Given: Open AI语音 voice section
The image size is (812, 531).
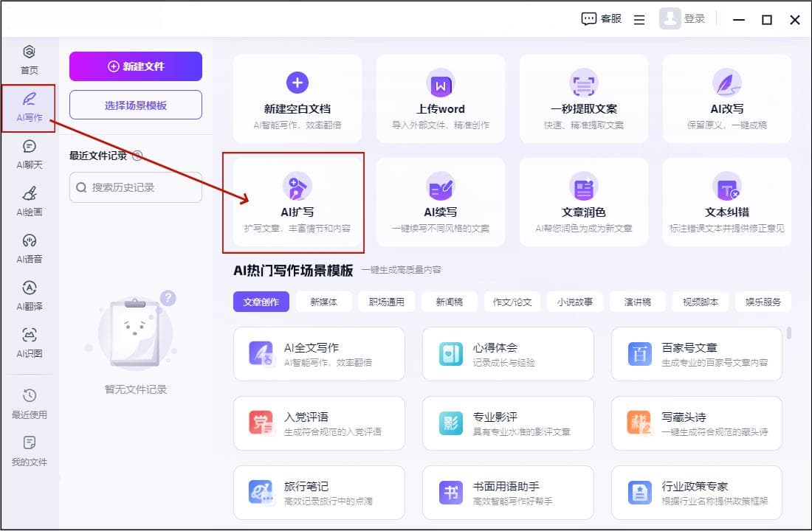Looking at the screenshot, I should click(29, 249).
